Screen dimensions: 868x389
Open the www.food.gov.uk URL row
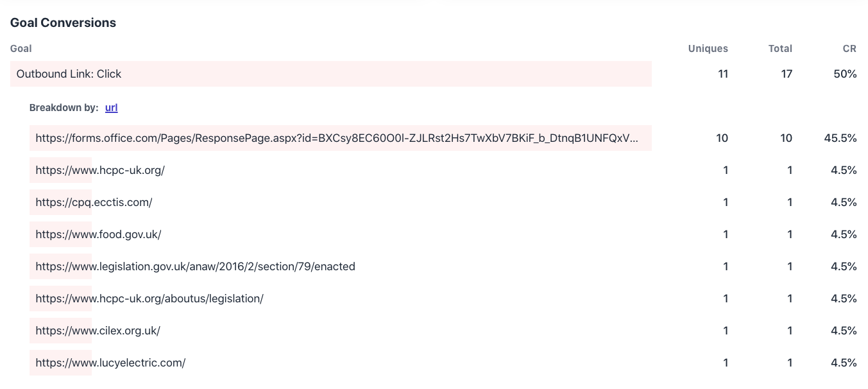click(x=98, y=234)
